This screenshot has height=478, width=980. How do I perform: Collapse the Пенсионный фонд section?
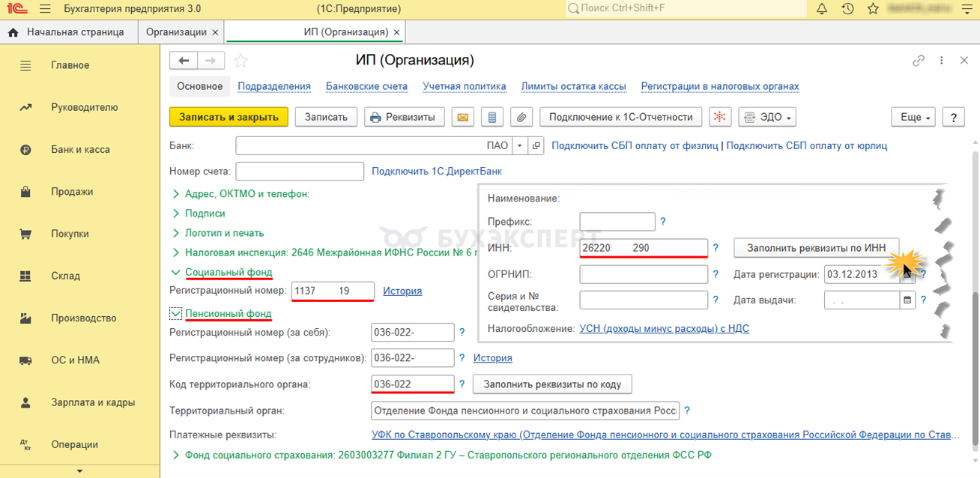[x=175, y=313]
